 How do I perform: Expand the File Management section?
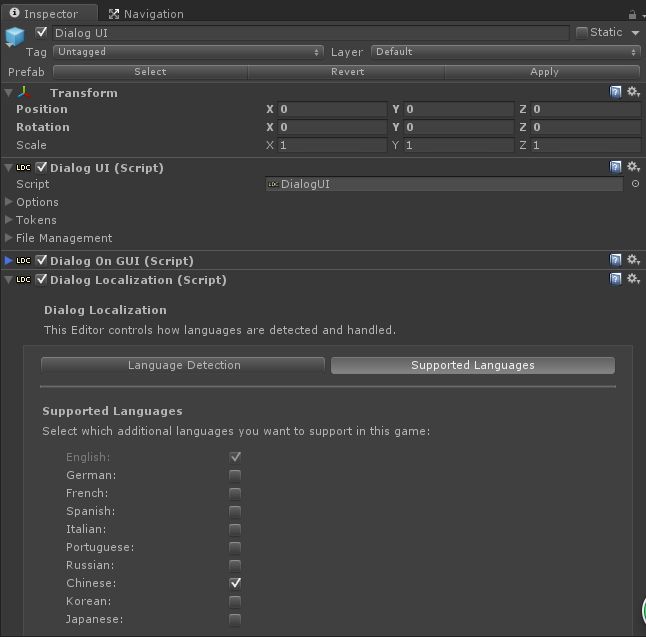[10, 238]
